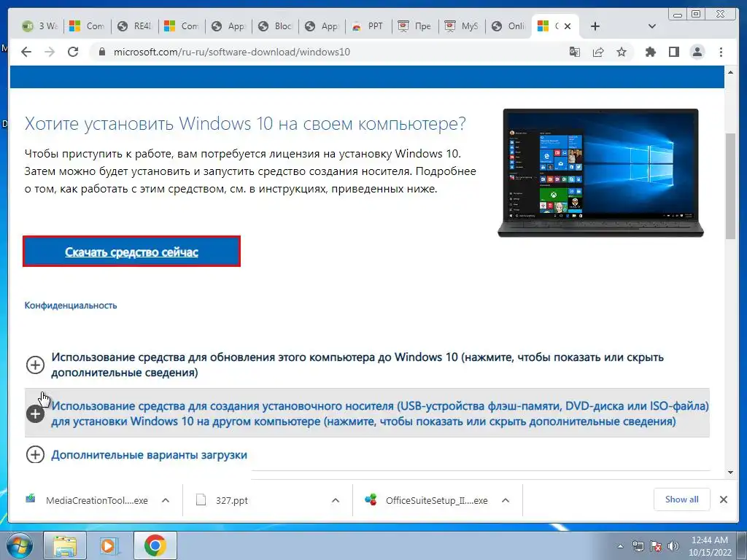
Task: View site lock information icon
Action: [101, 52]
